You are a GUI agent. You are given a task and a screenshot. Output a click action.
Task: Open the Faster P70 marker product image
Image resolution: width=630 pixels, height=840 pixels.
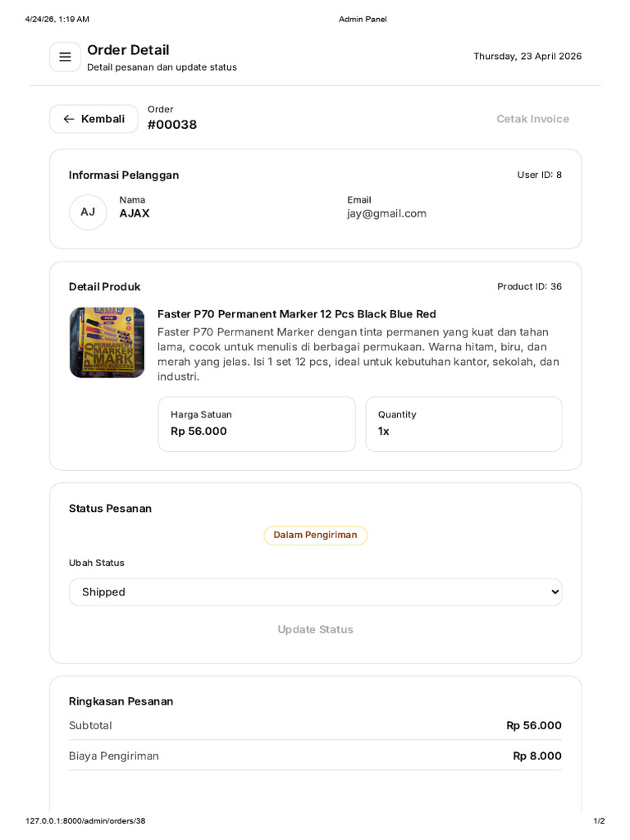pyautogui.click(x=107, y=342)
